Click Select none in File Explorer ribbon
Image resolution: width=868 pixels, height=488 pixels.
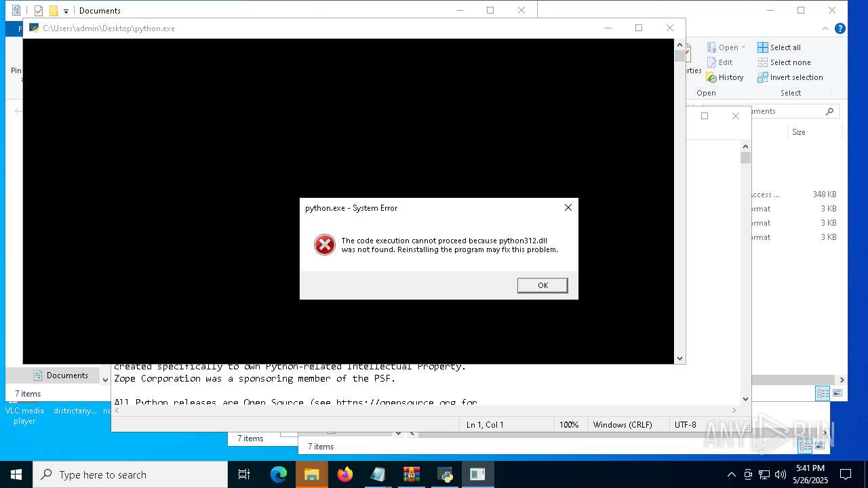click(785, 62)
